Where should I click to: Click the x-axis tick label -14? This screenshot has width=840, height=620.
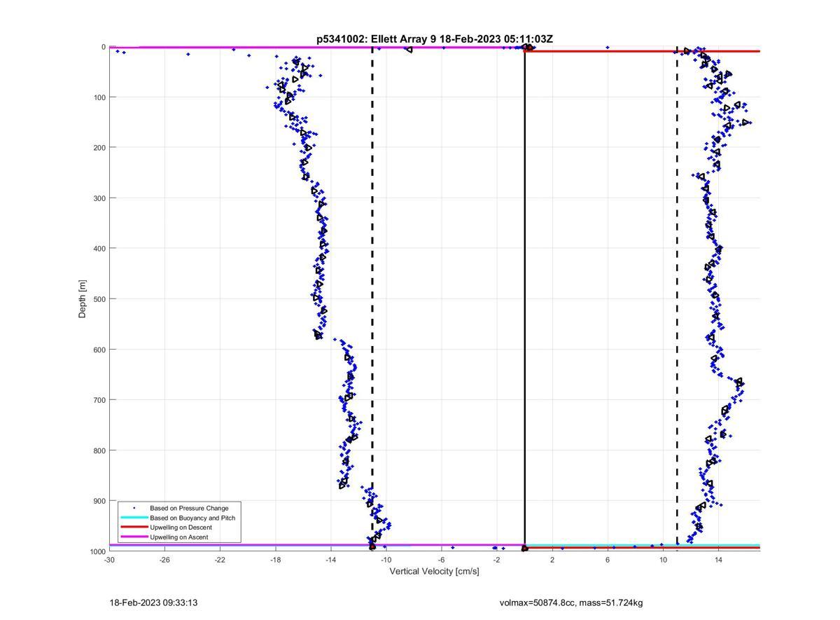coord(330,560)
